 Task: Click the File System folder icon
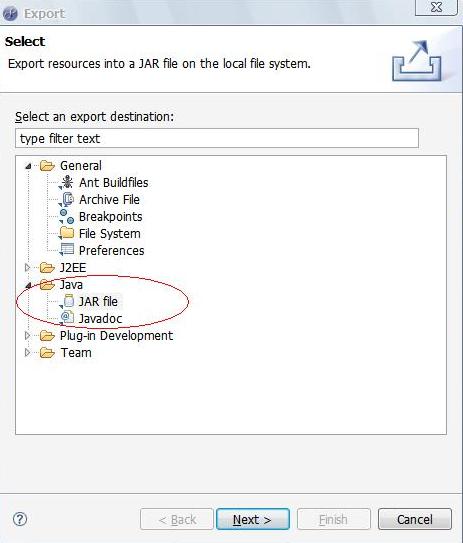[66, 233]
